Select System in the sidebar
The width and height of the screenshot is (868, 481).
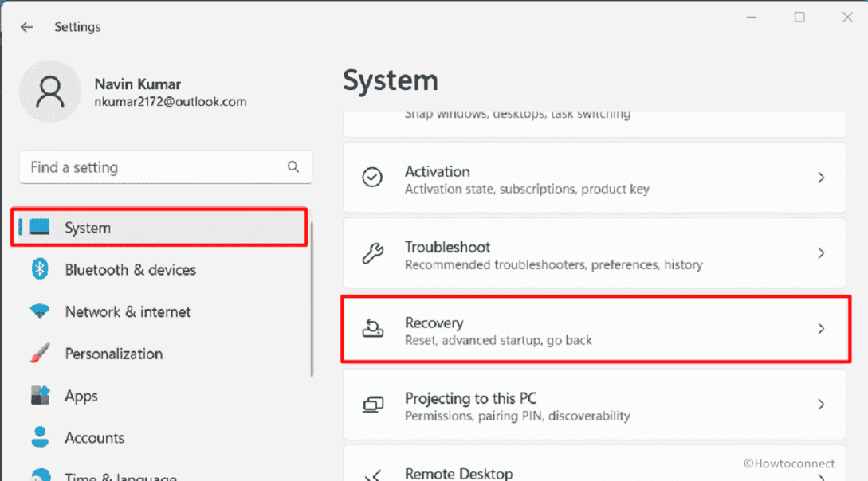(159, 227)
